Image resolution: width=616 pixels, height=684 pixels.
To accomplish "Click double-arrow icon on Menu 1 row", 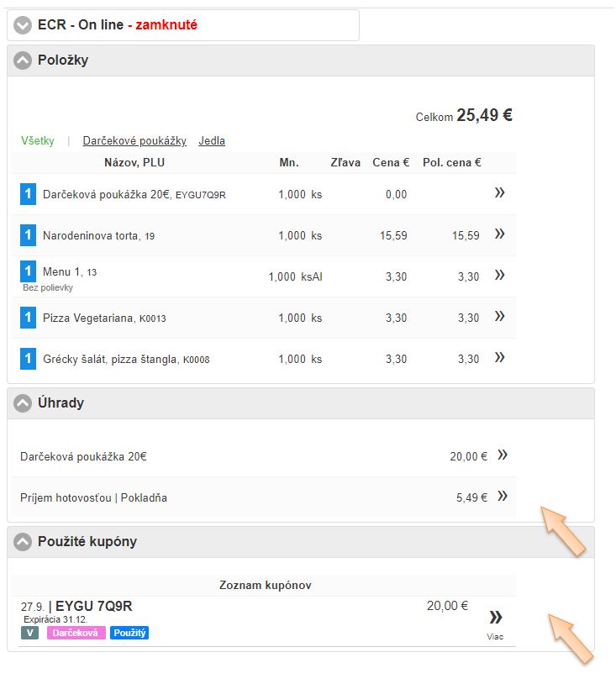I will point(500,276).
